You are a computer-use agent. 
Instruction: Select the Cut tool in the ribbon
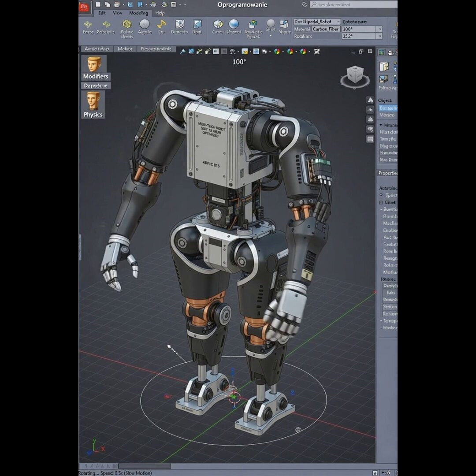(161, 24)
